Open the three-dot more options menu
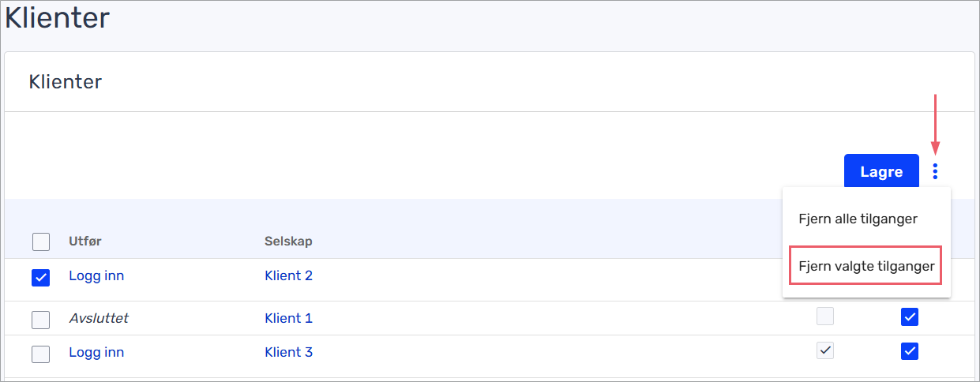 [935, 171]
